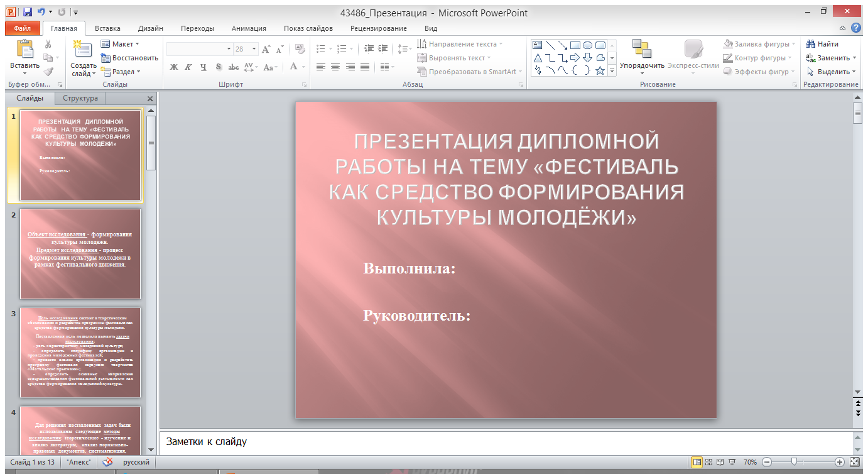This screenshot has width=868, height=474.
Task: Click the zoom out minus button
Action: click(767, 462)
